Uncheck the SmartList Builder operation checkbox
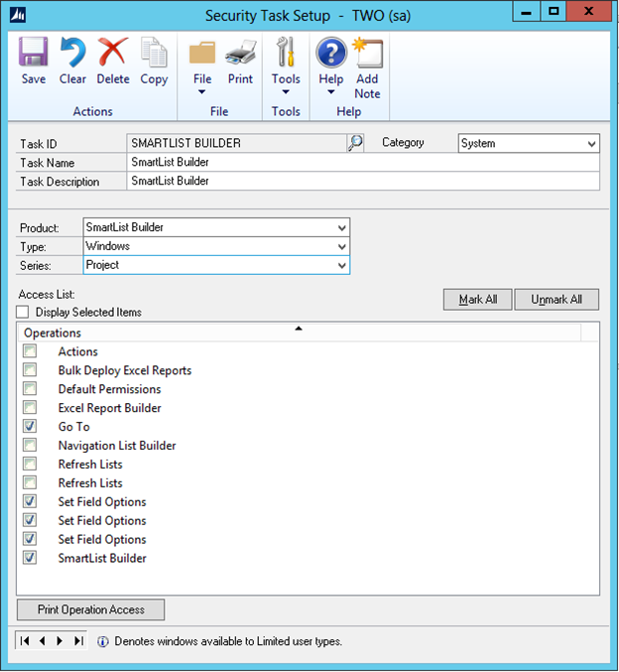The width and height of the screenshot is (619, 672). pyautogui.click(x=30, y=558)
